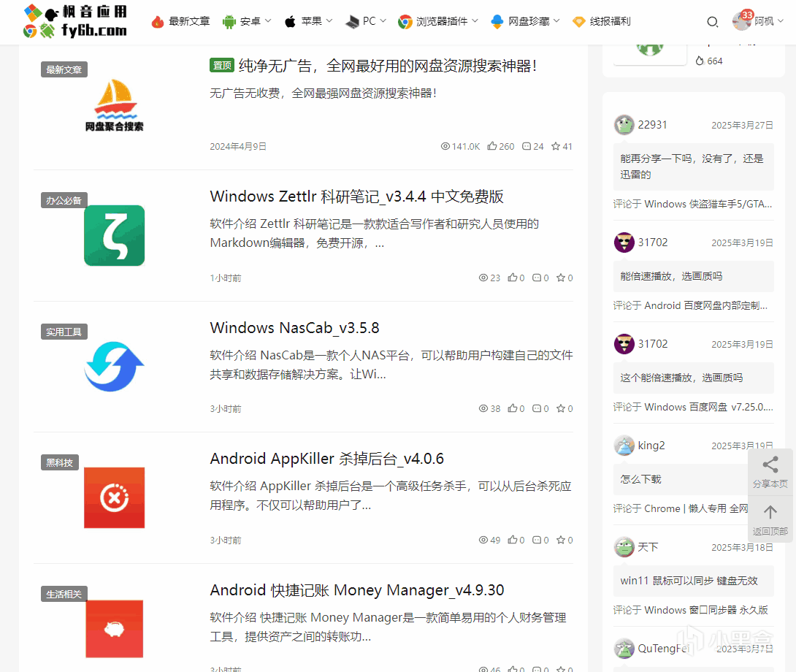Click the 664 popularity count in sidebar
Viewport: 796px width, 672px height.
709,61
